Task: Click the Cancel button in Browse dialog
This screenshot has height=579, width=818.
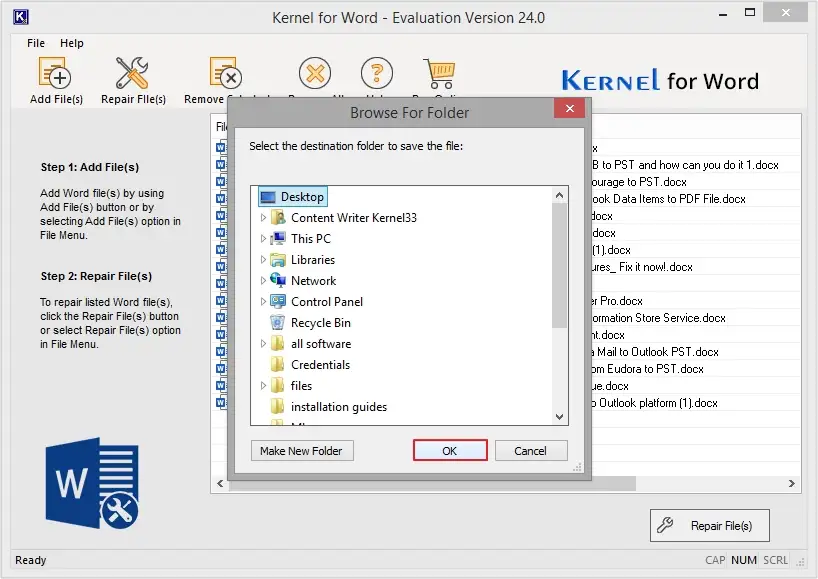Action: 531,450
